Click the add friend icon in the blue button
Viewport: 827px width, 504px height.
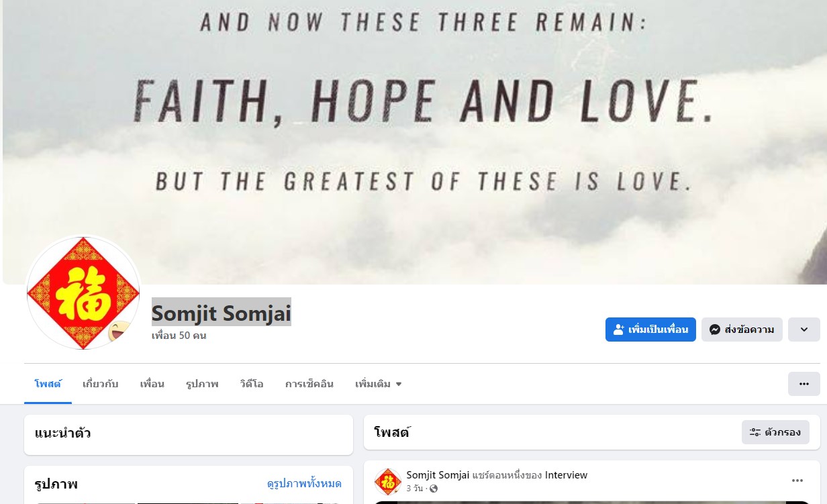[x=619, y=330]
